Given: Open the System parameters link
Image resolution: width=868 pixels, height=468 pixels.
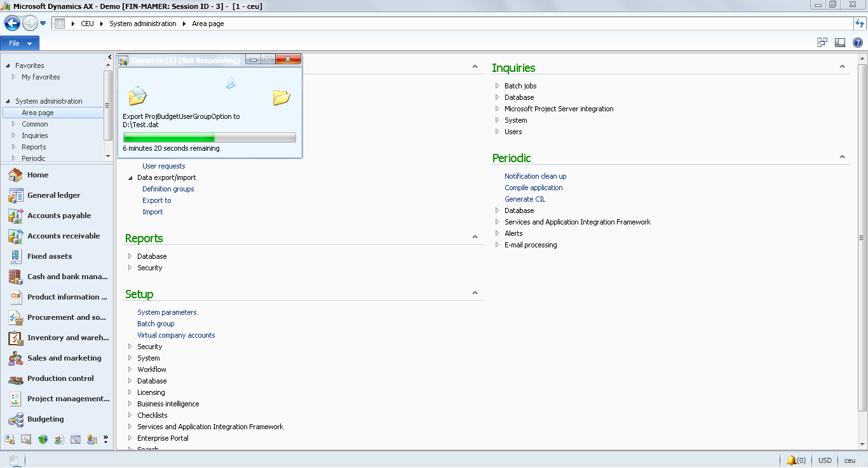Looking at the screenshot, I should pos(167,312).
